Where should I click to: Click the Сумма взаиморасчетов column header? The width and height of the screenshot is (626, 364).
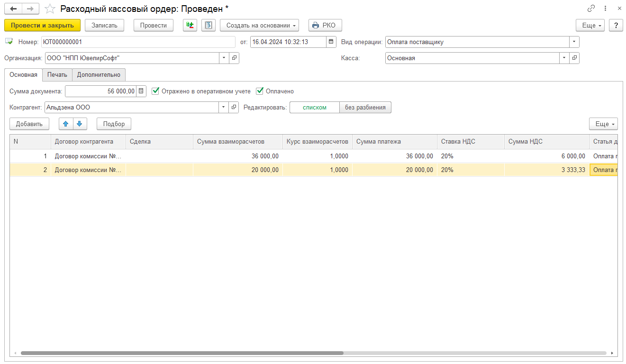238,141
